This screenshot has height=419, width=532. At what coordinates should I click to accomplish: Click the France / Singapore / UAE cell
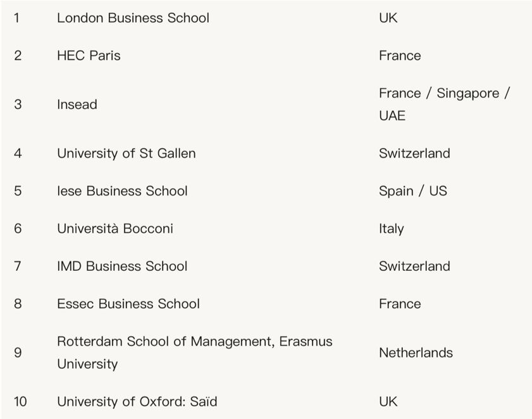444,104
